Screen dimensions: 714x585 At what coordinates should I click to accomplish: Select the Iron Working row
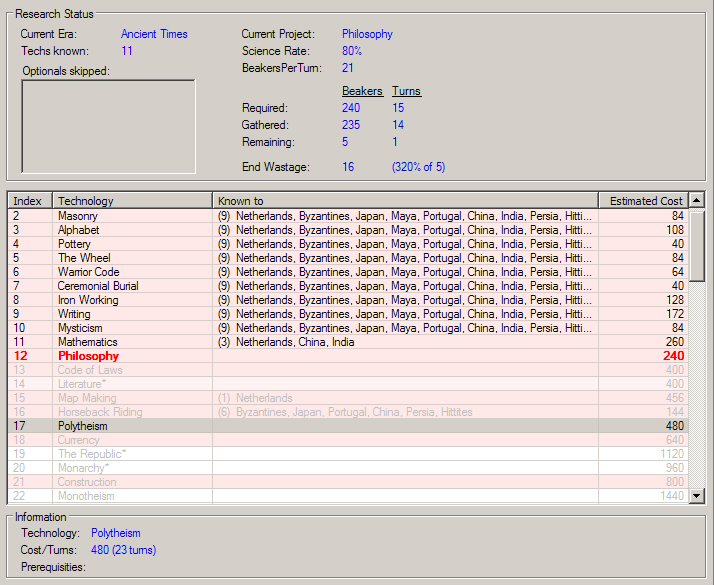click(x=348, y=300)
